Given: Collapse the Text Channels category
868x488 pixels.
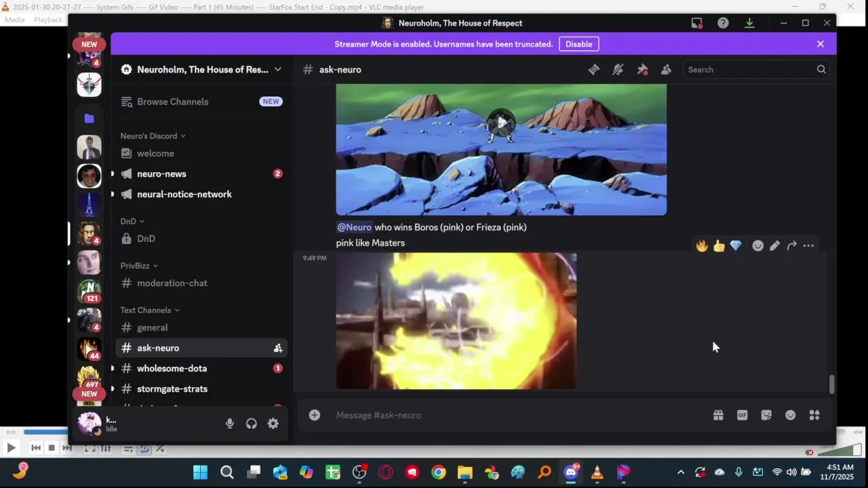Looking at the screenshot, I should point(150,310).
